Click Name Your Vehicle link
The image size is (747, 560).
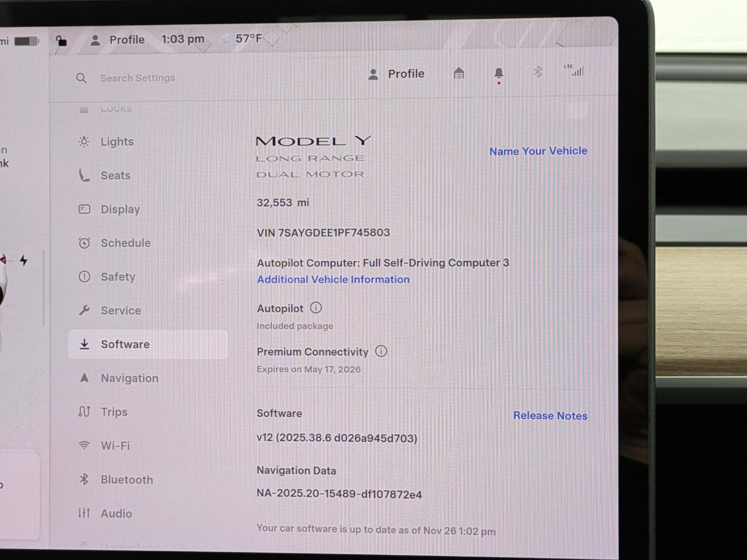pos(538,151)
